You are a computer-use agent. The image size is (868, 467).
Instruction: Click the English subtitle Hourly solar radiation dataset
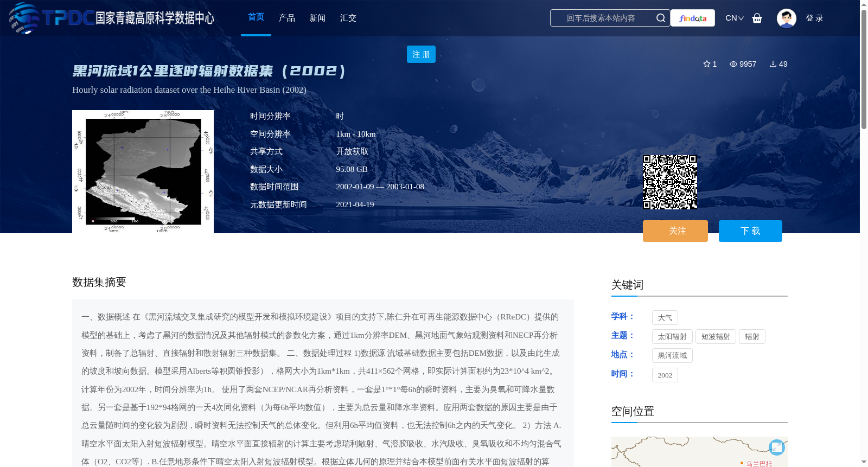189,90
